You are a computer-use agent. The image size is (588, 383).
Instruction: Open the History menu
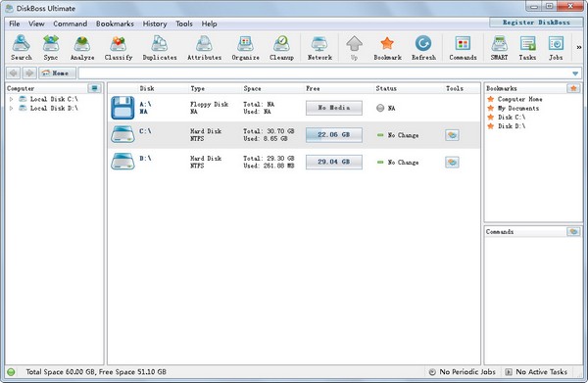[155, 24]
